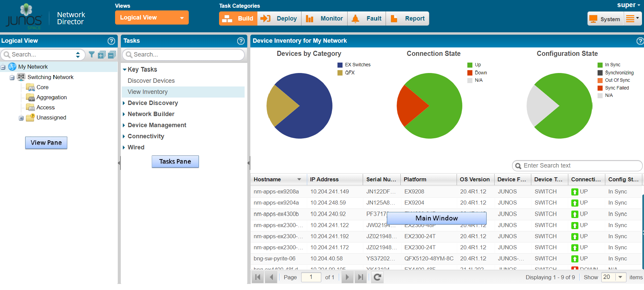Viewport: 644px width, 290px height.
Task: Expand the Unassigned tree node
Action: coord(21,118)
